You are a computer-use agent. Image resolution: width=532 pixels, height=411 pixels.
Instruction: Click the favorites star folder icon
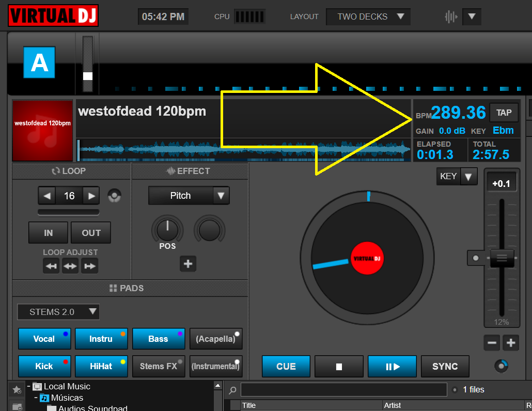tap(17, 390)
